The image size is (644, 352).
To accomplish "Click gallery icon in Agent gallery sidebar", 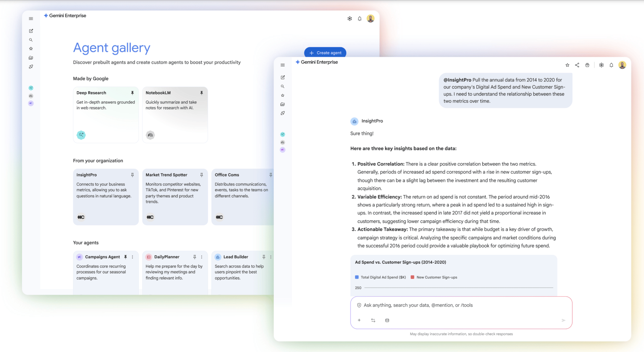I will [31, 58].
